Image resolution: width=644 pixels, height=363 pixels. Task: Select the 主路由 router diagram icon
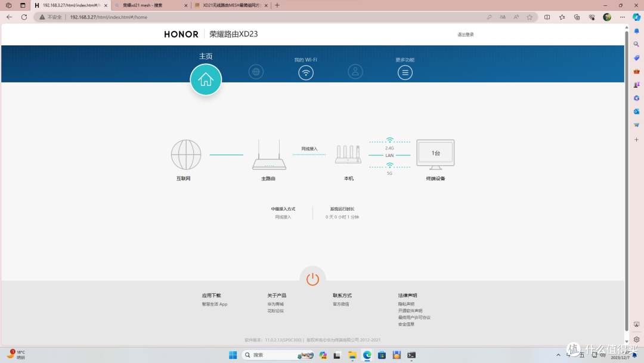coord(269,155)
